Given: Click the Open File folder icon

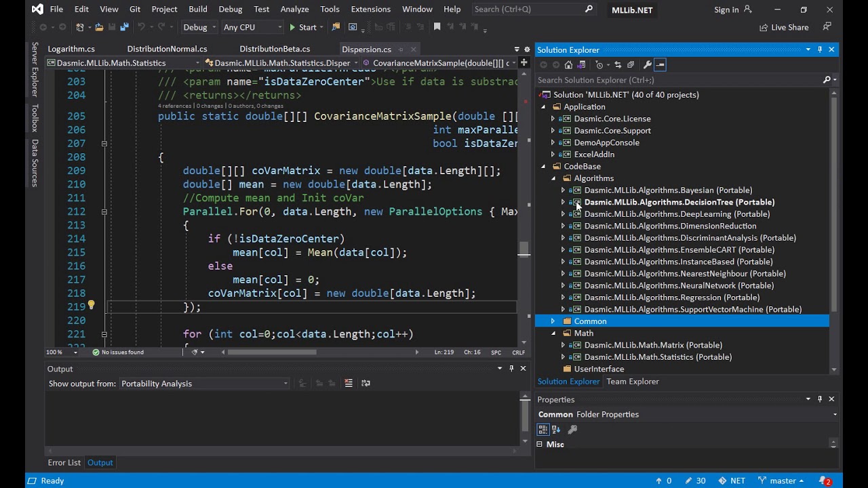Looking at the screenshot, I should [99, 27].
